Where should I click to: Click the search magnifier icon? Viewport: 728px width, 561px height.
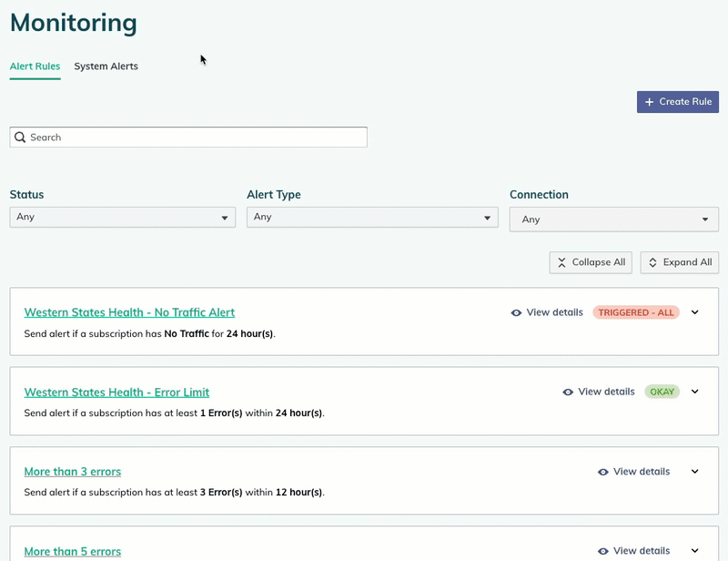[20, 138]
